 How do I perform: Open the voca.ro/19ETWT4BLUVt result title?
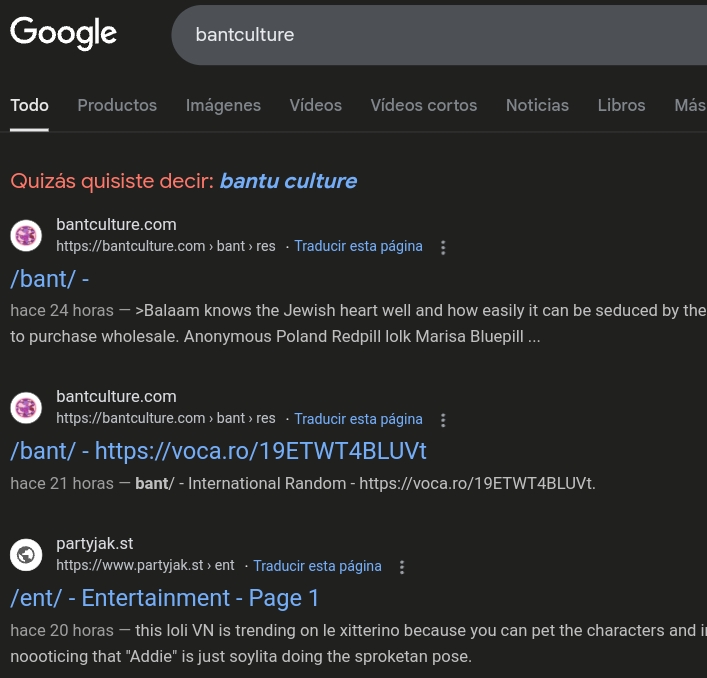pyautogui.click(x=218, y=451)
